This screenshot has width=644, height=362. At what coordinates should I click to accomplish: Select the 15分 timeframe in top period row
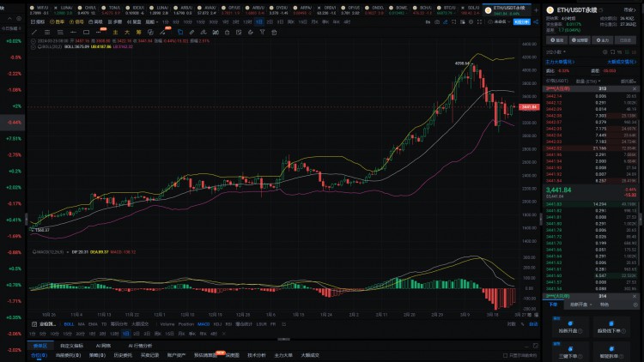[x=200, y=21]
